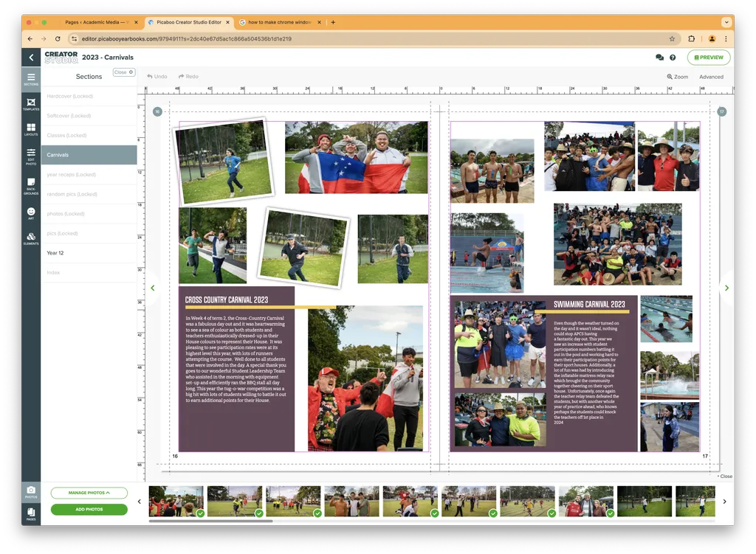The image size is (756, 554).
Task: Select the Index section
Action: [89, 273]
